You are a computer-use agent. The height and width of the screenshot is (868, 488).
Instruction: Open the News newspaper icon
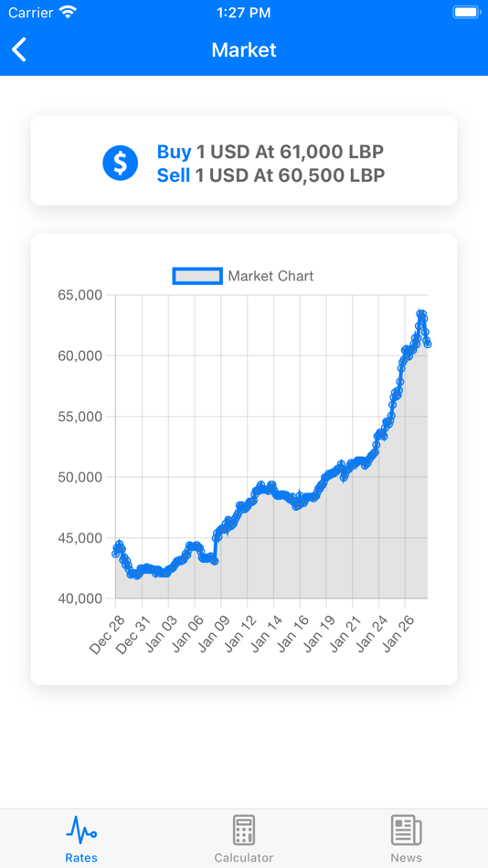tap(406, 830)
